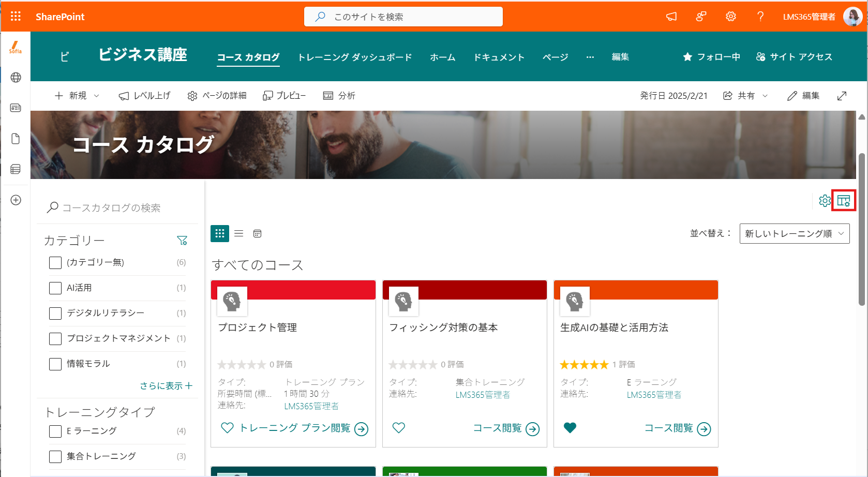Open the news icon in left rail
The image size is (868, 477).
click(16, 108)
